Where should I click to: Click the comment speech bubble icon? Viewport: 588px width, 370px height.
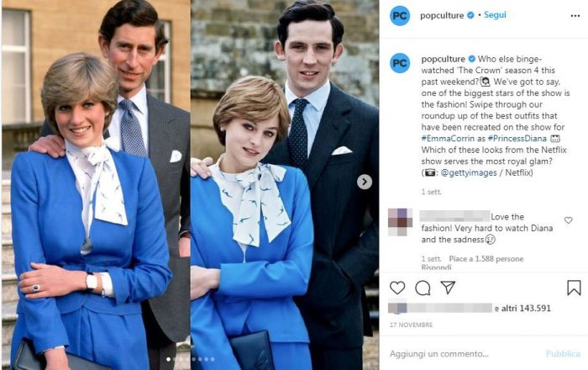click(423, 288)
